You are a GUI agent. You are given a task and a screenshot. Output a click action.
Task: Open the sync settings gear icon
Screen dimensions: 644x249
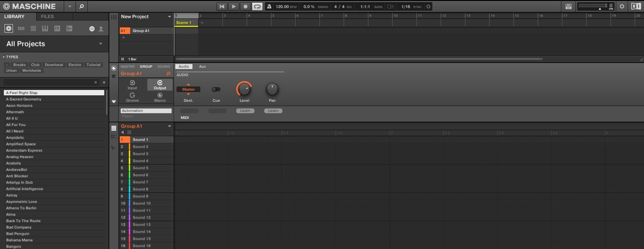(x=428, y=7)
